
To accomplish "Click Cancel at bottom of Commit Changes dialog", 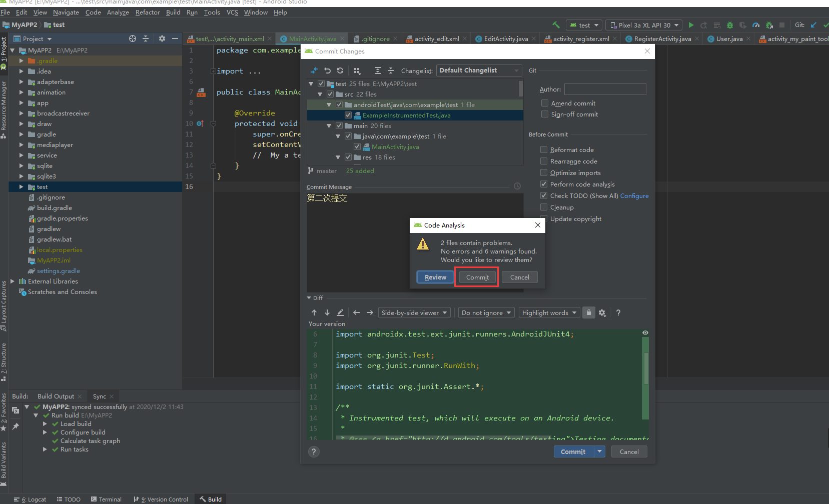I will (629, 451).
